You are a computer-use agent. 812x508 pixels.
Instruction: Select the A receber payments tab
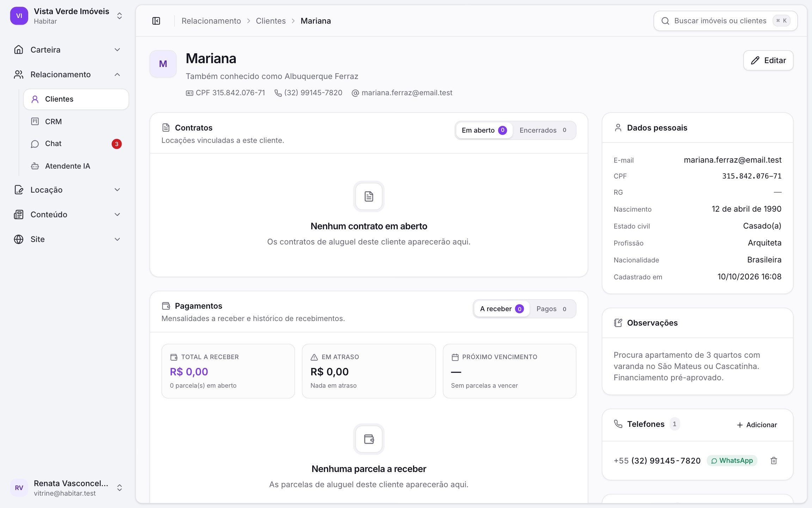point(502,309)
